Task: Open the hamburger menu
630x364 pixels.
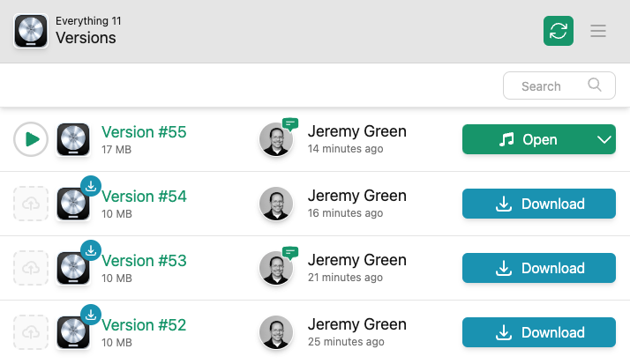Action: click(598, 31)
